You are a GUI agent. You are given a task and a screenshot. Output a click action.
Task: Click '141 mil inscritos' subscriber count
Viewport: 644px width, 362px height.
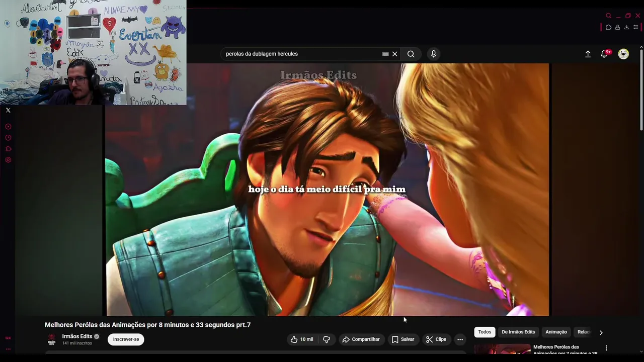click(77, 343)
